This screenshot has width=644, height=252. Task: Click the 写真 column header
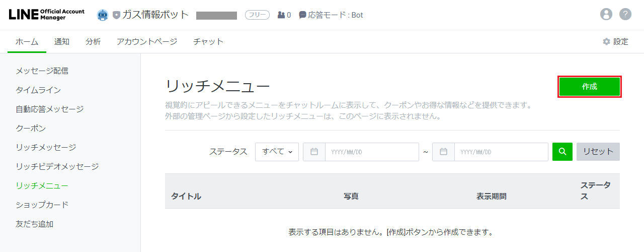[351, 197]
